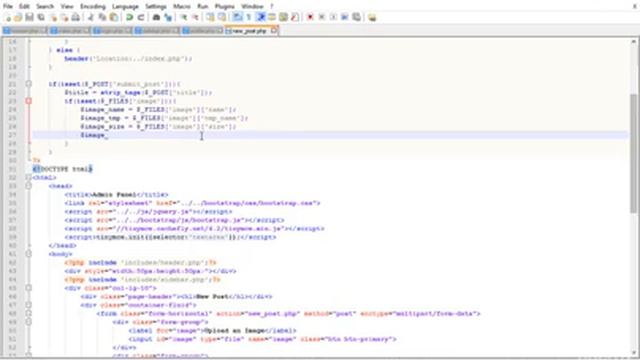The width and height of the screenshot is (640, 360).
Task: Click the 'New Post' heading text
Action: 212,297
